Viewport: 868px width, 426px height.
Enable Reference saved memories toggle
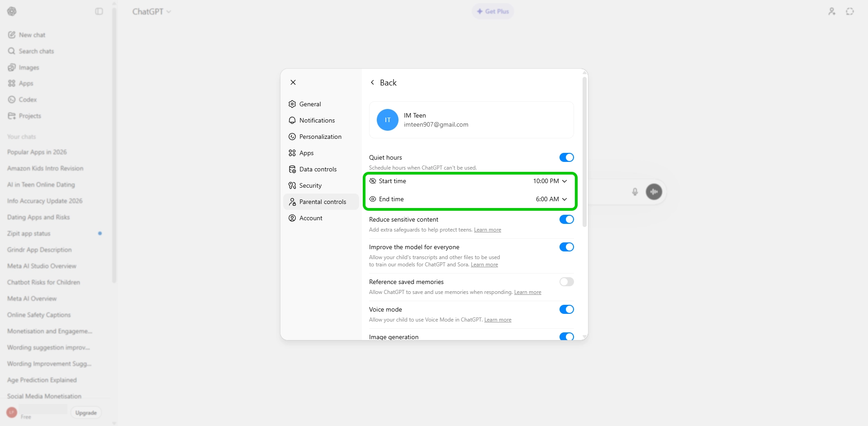[x=566, y=282]
